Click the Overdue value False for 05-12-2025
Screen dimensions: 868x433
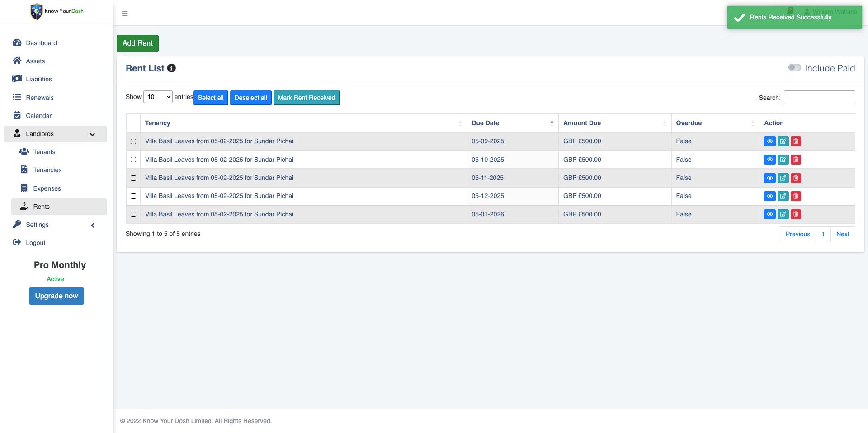click(684, 196)
